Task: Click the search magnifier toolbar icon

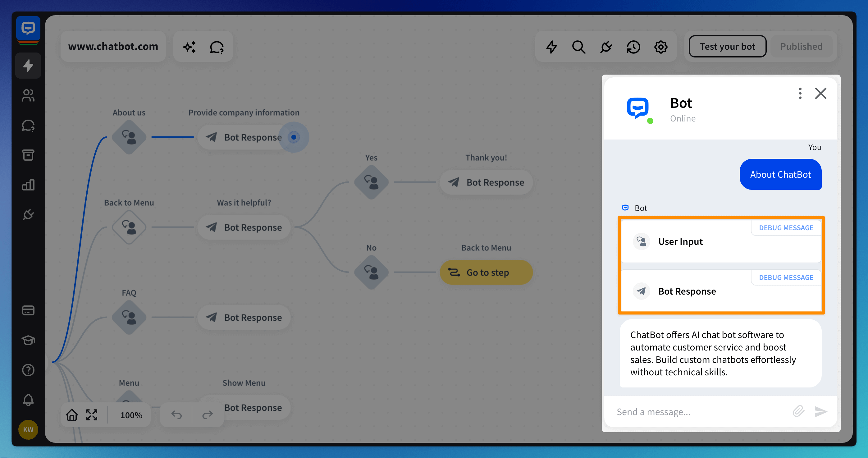Action: [x=578, y=47]
